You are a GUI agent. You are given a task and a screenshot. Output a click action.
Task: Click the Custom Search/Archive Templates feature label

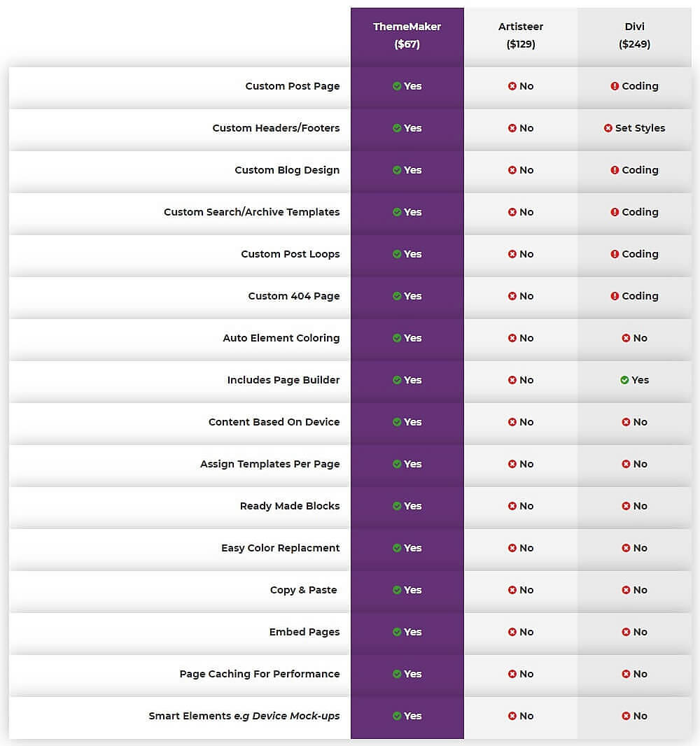[252, 212]
